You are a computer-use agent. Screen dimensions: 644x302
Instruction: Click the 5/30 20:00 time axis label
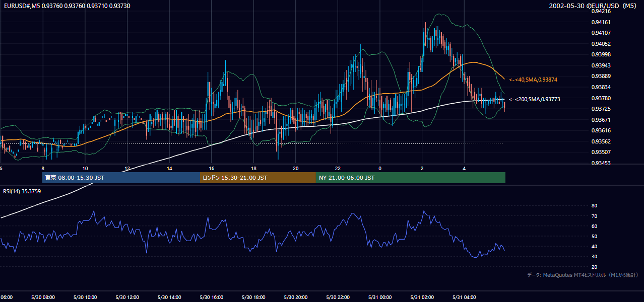click(x=296, y=297)
